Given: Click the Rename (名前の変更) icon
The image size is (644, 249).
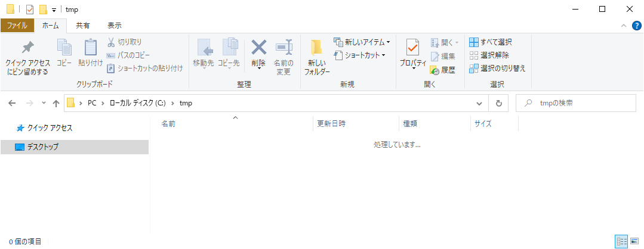Looking at the screenshot, I should click(x=283, y=47).
